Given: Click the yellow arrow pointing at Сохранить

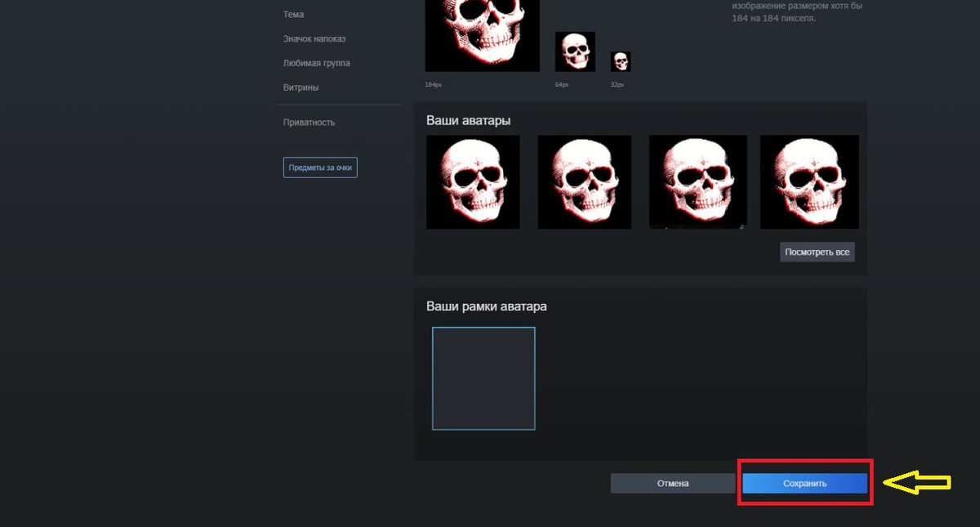Looking at the screenshot, I should tap(919, 483).
